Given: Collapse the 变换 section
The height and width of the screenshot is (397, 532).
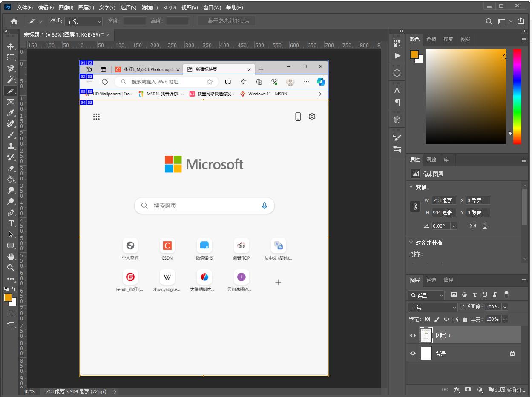Looking at the screenshot, I should point(411,187).
